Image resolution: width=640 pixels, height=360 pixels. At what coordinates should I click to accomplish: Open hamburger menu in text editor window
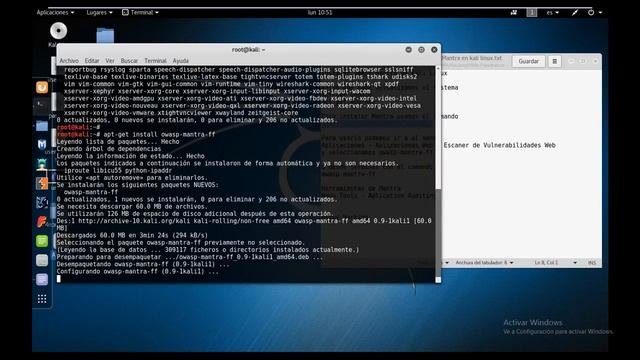click(x=554, y=61)
